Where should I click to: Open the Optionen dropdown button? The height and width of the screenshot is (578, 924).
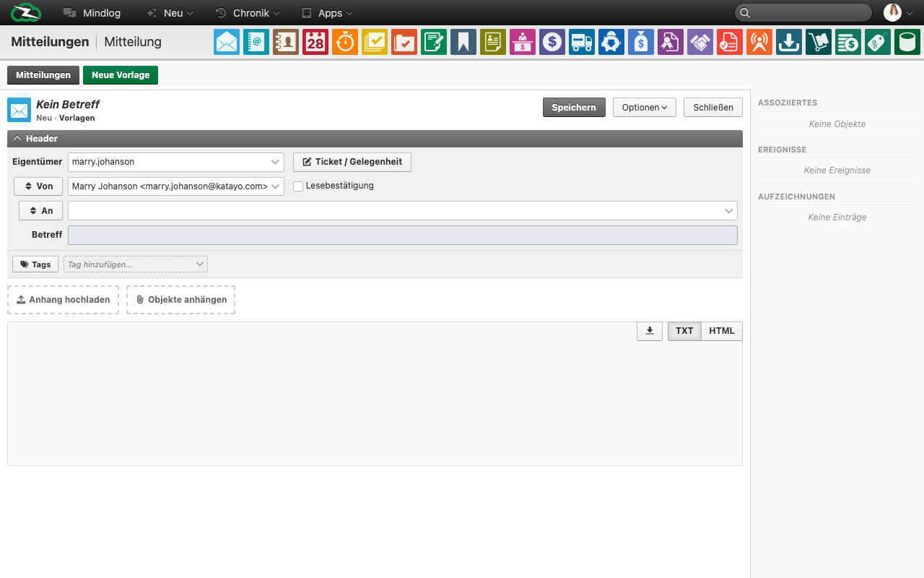point(645,108)
